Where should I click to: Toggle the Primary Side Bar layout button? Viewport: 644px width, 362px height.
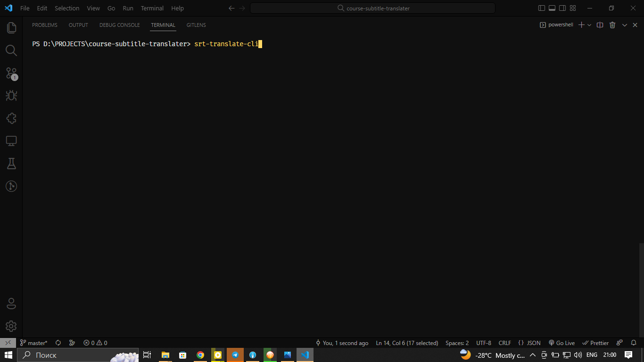coord(541,8)
